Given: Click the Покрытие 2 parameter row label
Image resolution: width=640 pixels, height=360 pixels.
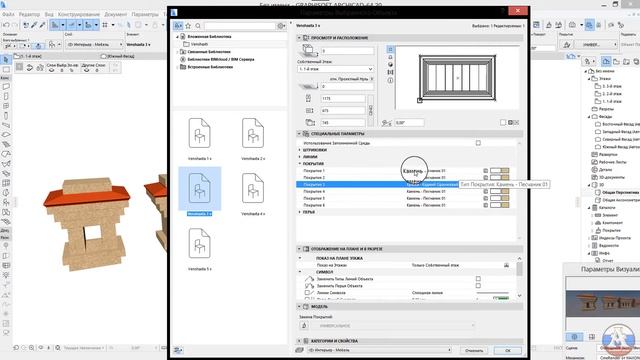Looking at the screenshot, I should click(x=314, y=178).
